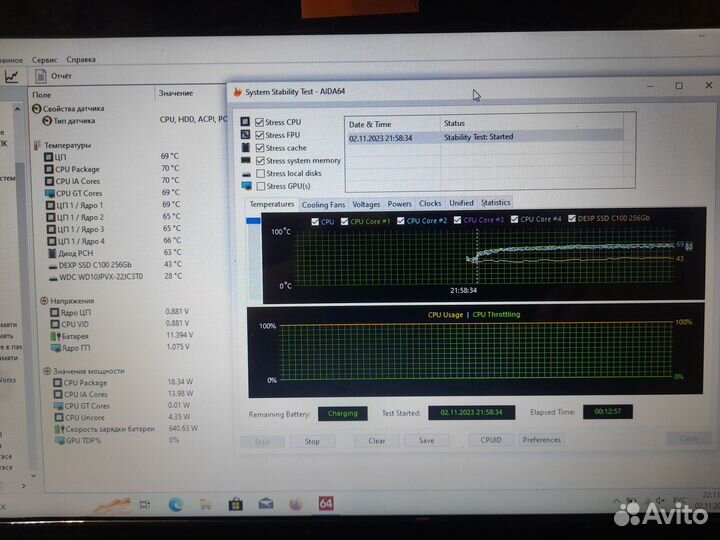Uncheck the Stress cache checkbox
The height and width of the screenshot is (540, 720).
coord(260,148)
